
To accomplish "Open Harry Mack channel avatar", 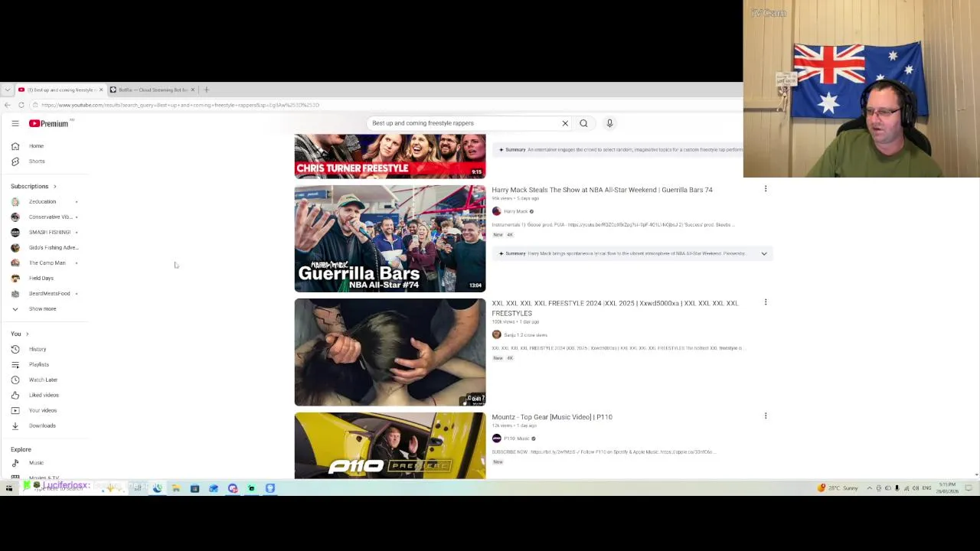I will [496, 211].
